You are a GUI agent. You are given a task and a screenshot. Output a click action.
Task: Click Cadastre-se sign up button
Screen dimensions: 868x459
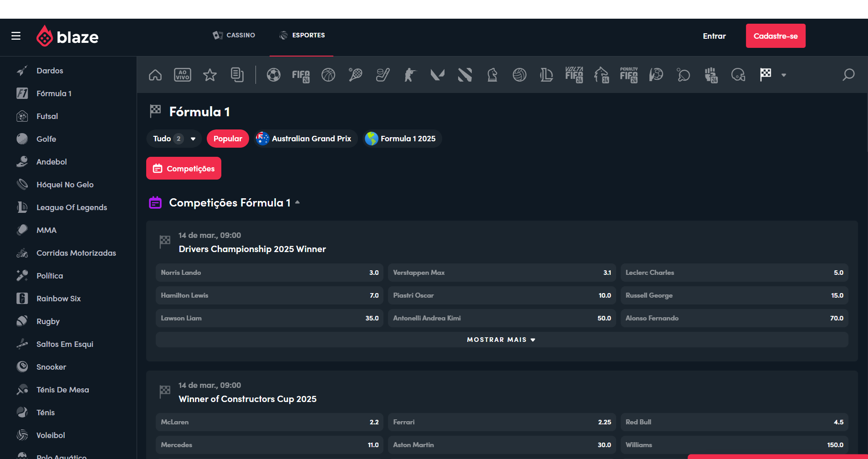coord(776,36)
